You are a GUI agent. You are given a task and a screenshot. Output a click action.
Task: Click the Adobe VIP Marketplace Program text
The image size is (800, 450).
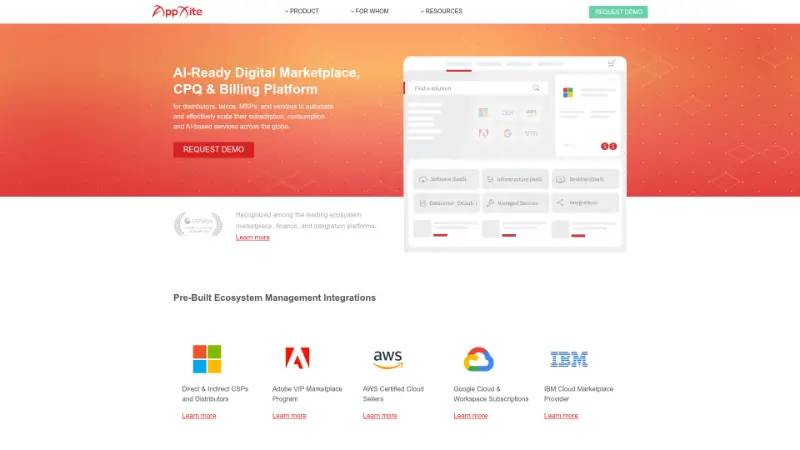(x=307, y=394)
